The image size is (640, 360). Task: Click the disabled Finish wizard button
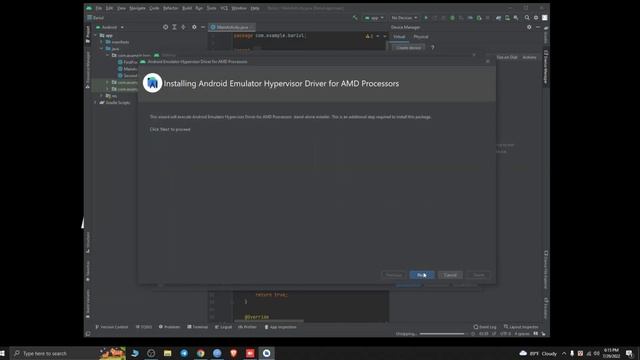478,275
